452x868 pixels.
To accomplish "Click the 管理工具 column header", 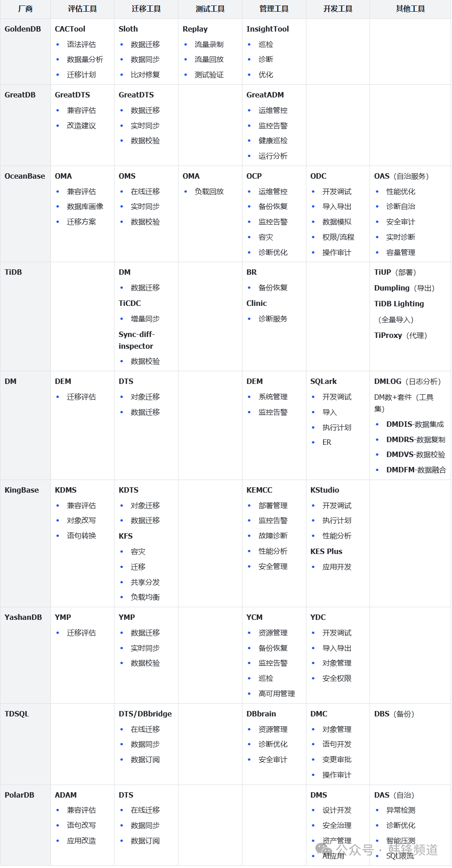I will click(x=274, y=9).
